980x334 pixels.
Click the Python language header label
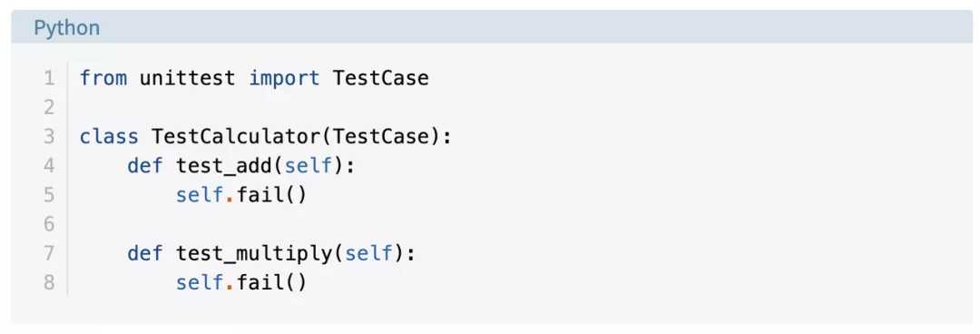coord(66,28)
